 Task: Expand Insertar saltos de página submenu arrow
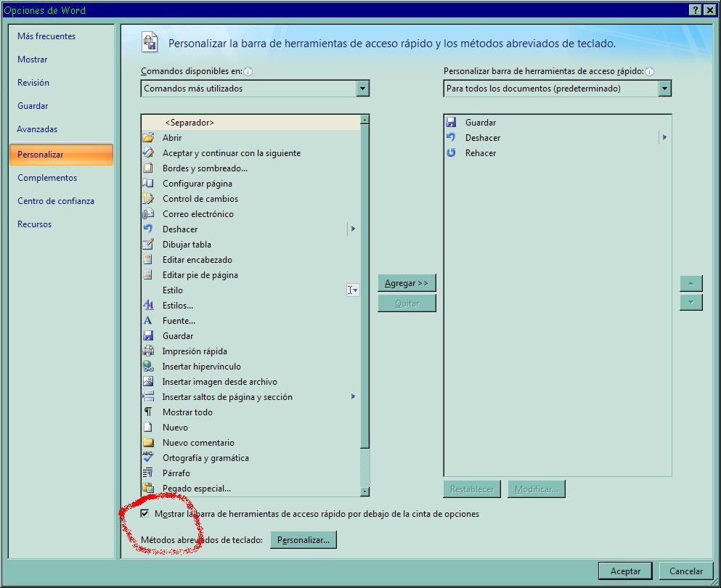pos(353,397)
